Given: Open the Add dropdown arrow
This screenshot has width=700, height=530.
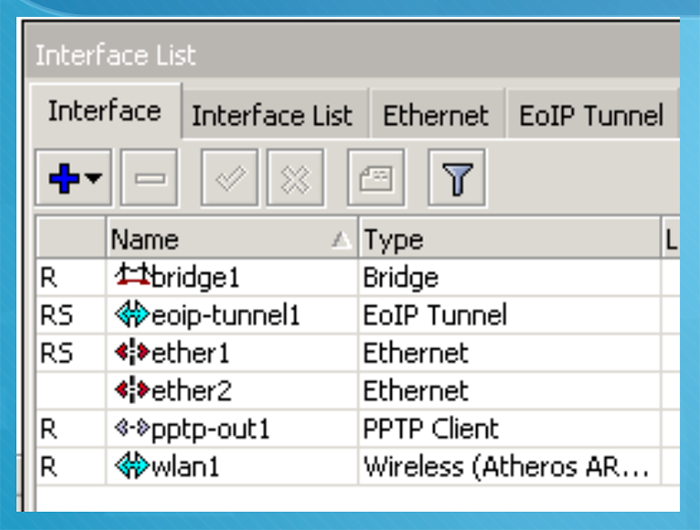Looking at the screenshot, I should (x=94, y=178).
